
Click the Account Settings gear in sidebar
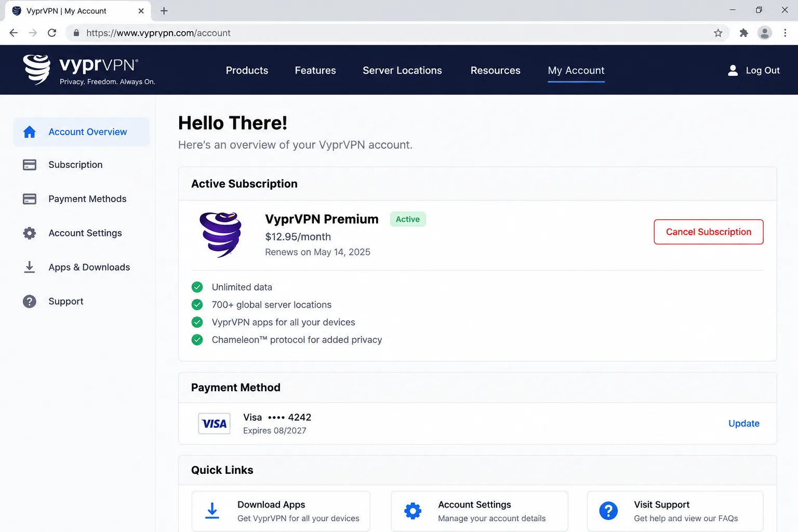[30, 233]
